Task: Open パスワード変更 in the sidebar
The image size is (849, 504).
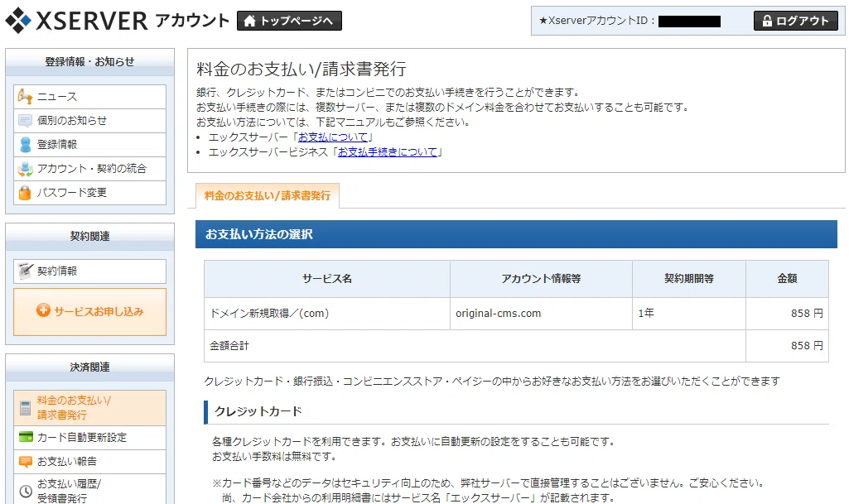Action: [x=90, y=193]
